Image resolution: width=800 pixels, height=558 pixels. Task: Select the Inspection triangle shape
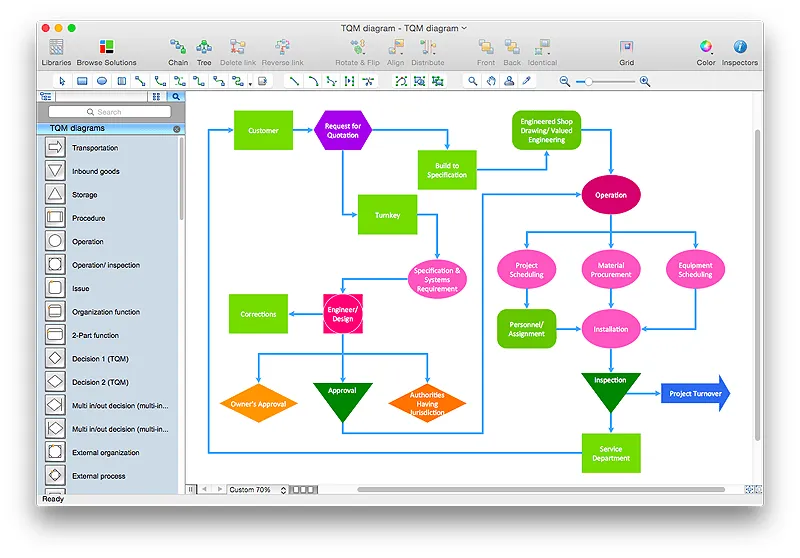[x=611, y=390]
